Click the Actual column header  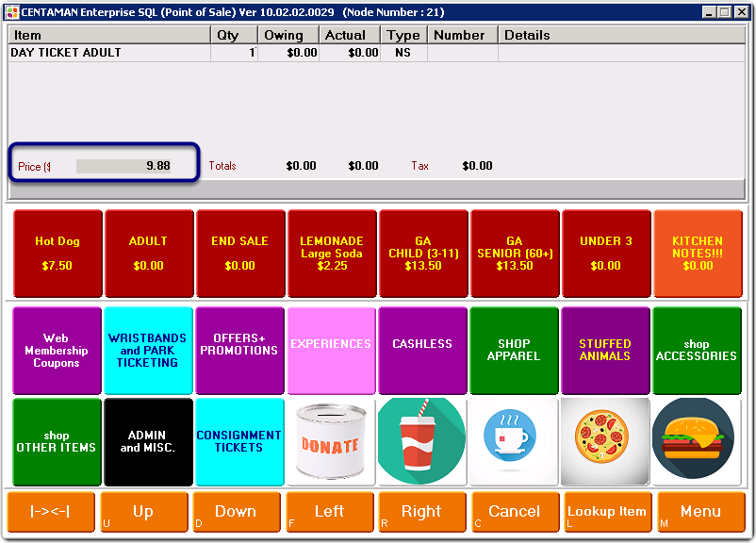tap(350, 35)
